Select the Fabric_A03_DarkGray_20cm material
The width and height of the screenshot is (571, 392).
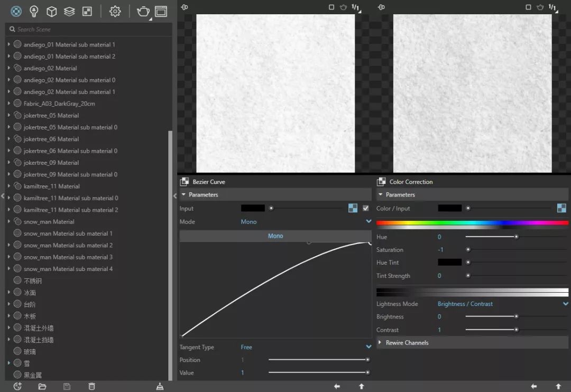(59, 104)
